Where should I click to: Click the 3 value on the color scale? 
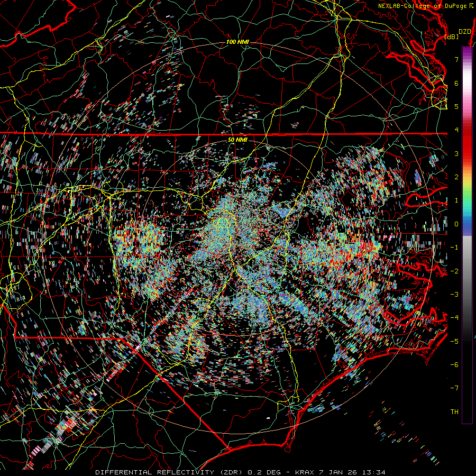click(456, 153)
